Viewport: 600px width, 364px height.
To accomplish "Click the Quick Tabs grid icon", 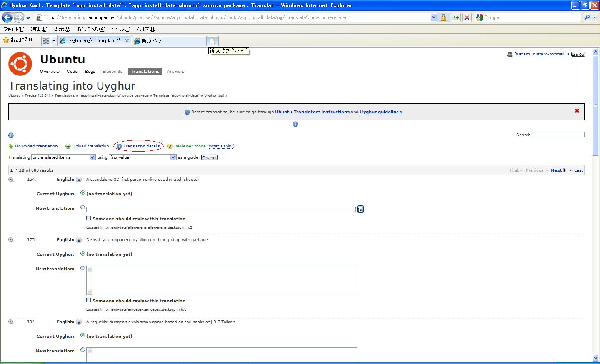I will 46,41.
